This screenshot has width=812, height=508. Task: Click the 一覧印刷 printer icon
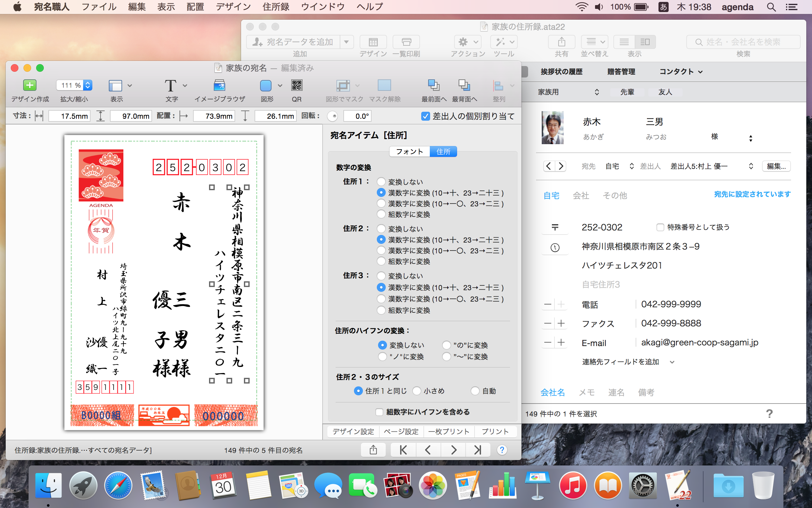pos(406,42)
